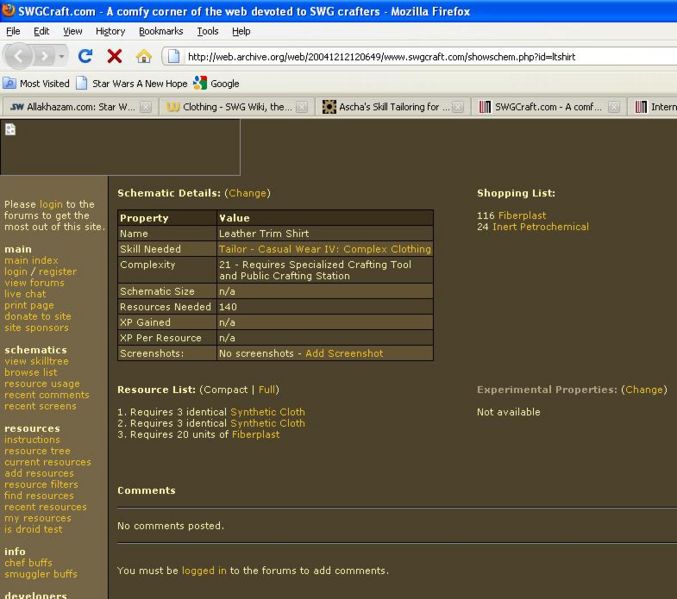Screen dimensions: 677x599
Task: Open the Tools menu
Action: pyautogui.click(x=207, y=31)
